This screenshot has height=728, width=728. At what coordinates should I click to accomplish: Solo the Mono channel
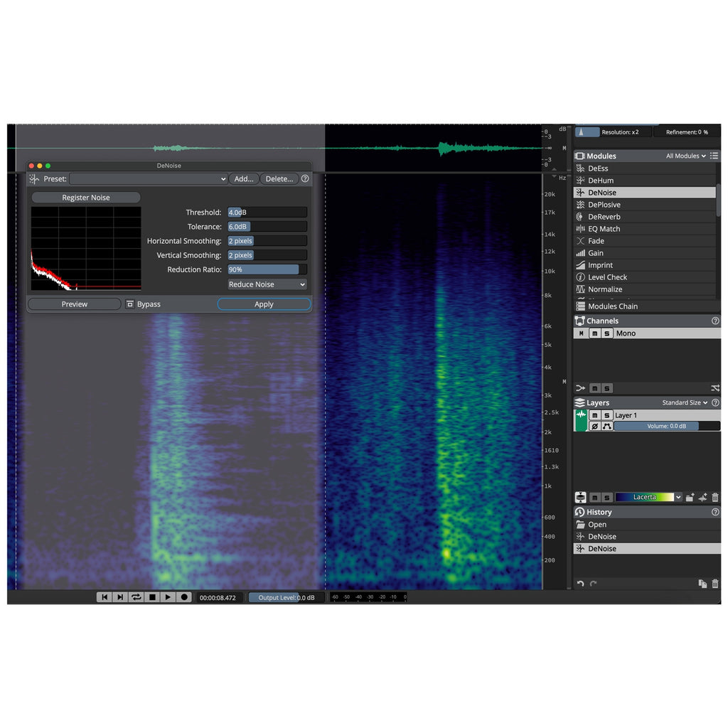pos(607,333)
